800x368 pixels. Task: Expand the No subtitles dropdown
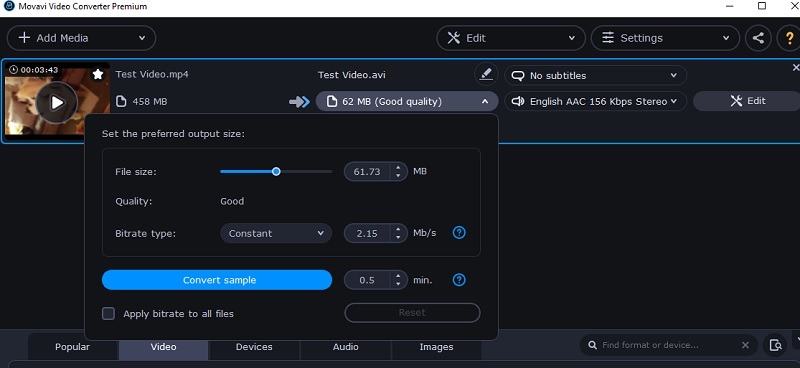point(595,76)
